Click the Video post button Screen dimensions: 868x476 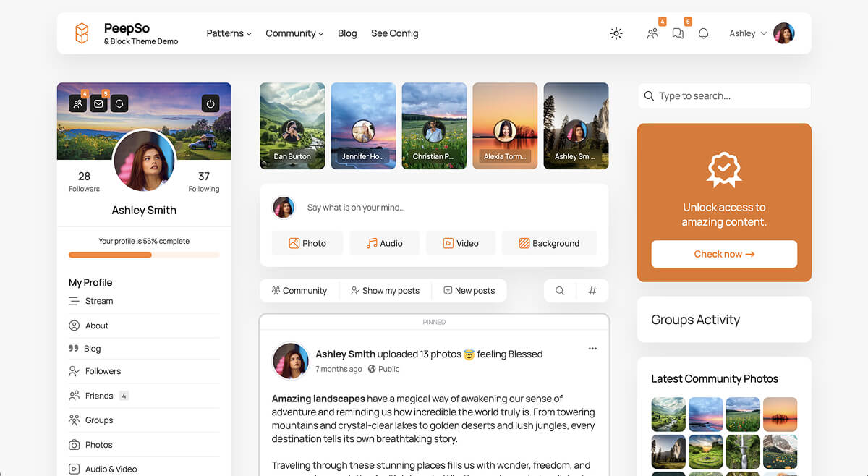(461, 243)
